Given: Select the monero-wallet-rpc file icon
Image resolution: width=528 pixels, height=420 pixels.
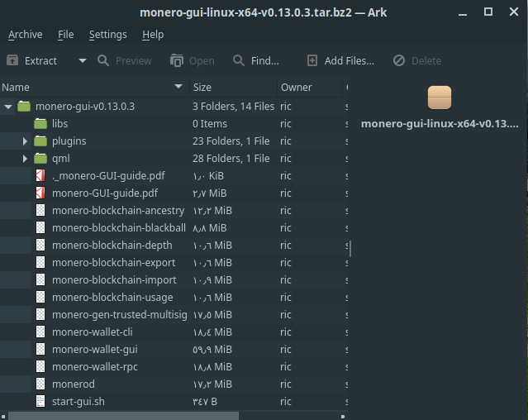Looking at the screenshot, I should [x=40, y=367].
